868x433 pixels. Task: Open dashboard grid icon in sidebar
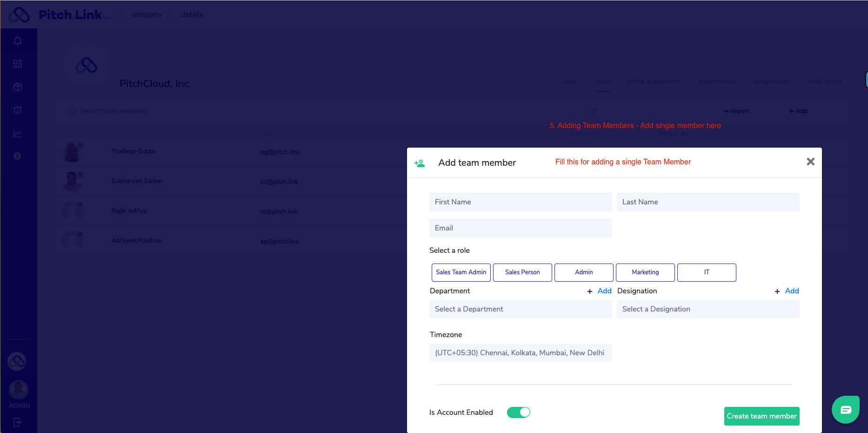[18, 64]
